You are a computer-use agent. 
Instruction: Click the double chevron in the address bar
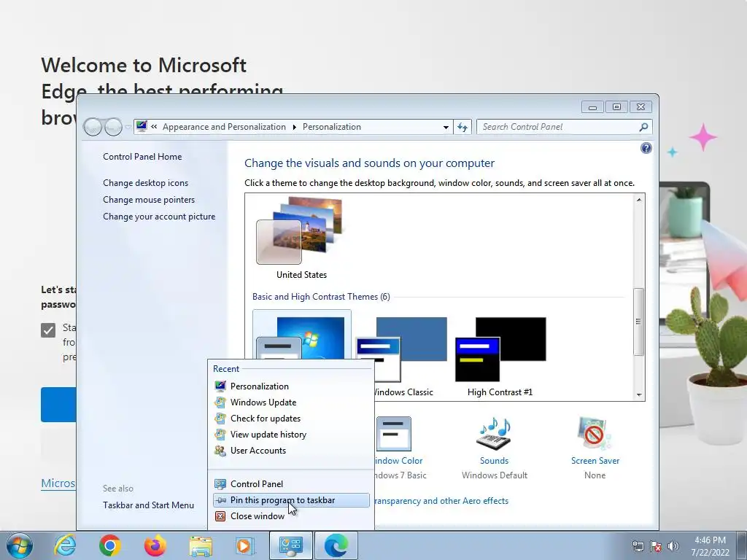[x=155, y=127]
